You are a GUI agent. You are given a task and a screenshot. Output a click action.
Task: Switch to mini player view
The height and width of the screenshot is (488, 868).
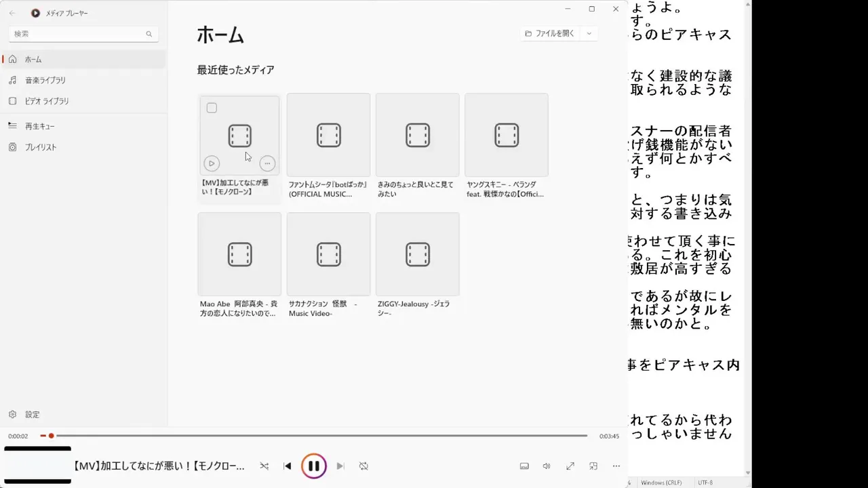(x=593, y=466)
